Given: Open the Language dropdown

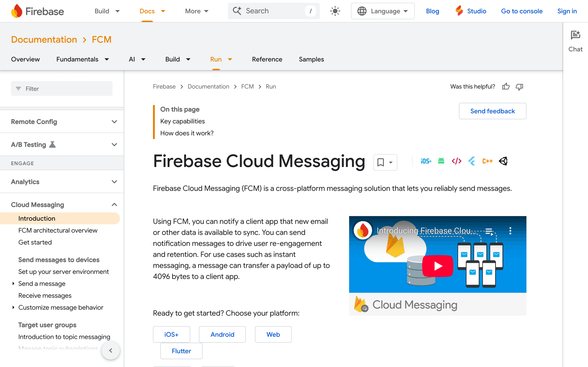Looking at the screenshot, I should 382,11.
